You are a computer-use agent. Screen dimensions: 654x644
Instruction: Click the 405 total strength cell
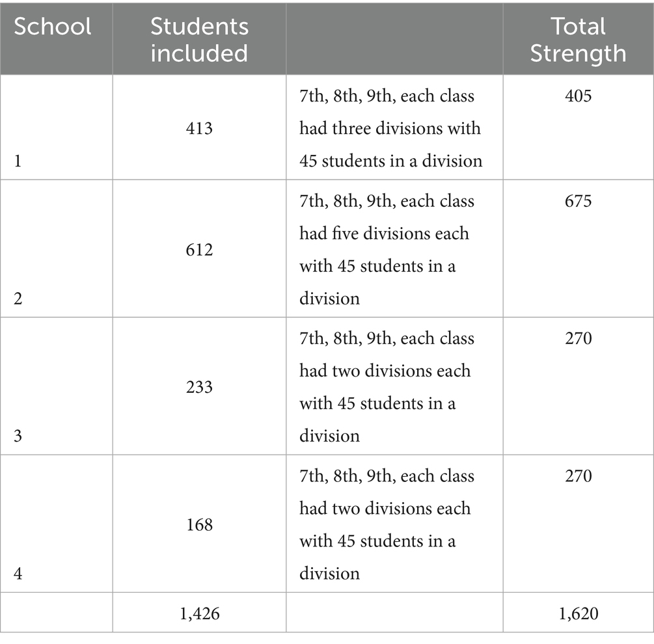click(578, 96)
